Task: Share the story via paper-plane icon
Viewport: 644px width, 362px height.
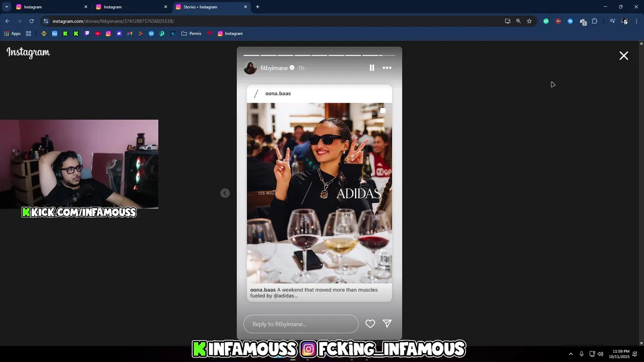Action: pos(387,324)
